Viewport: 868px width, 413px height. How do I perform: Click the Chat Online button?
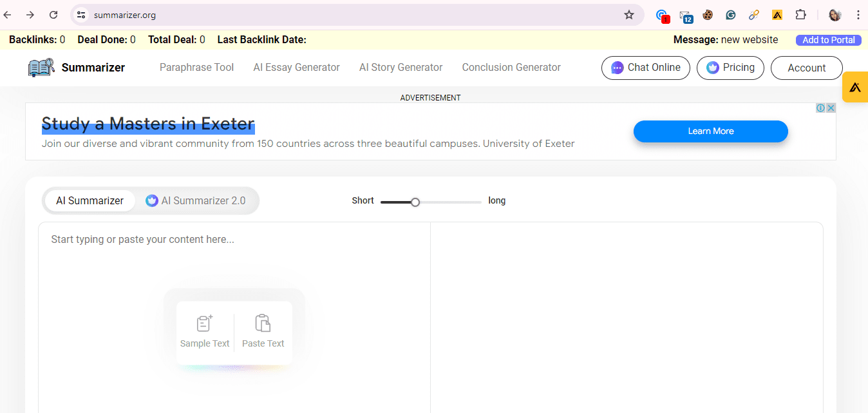(x=646, y=68)
